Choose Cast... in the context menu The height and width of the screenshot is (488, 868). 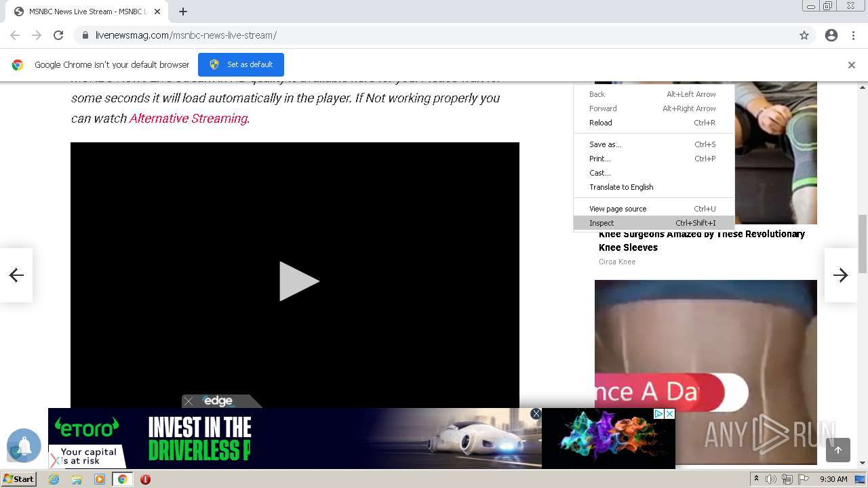point(654,173)
